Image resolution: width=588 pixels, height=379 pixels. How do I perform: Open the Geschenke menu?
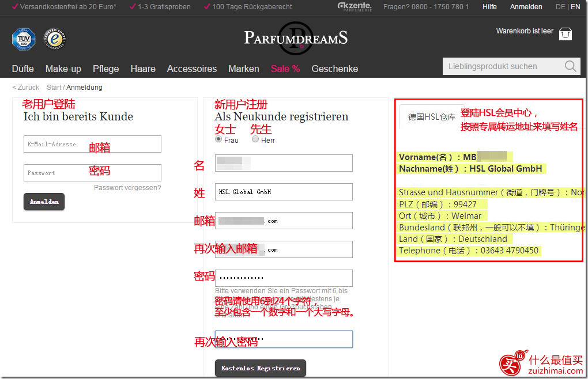[x=334, y=69]
